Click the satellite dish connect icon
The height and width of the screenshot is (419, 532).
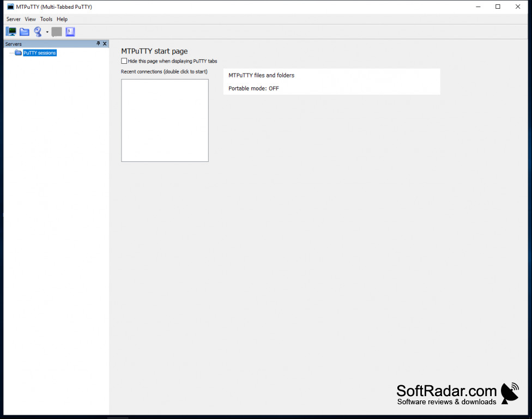click(38, 32)
